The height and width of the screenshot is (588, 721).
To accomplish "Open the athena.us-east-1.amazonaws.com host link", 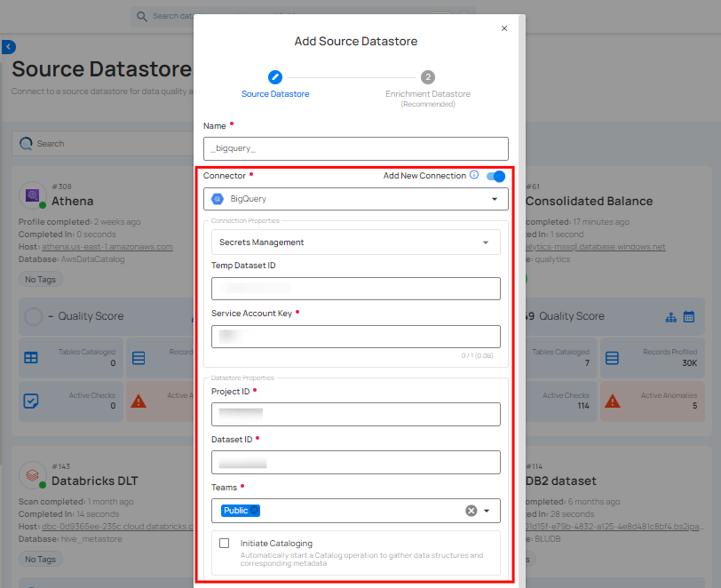I will [108, 247].
